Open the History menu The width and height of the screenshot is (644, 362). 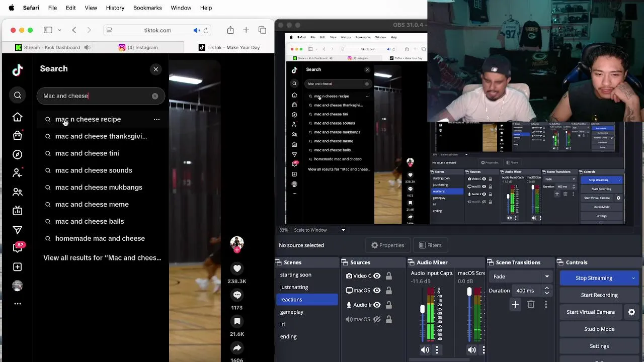[x=115, y=8]
